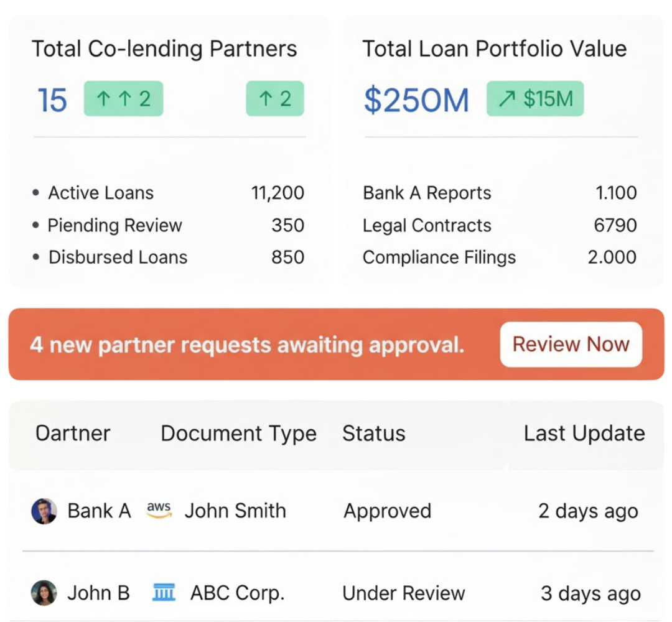Open the Pending Review entry
Viewport: 672px width, 622px height.
(x=114, y=225)
